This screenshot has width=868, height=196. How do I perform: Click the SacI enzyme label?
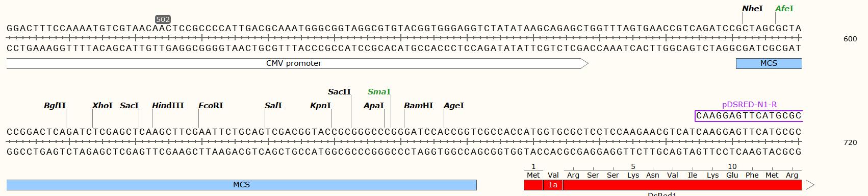129,106
